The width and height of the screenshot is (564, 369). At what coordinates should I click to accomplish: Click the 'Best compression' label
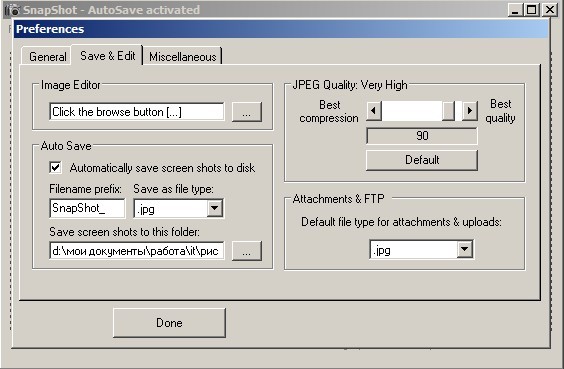[329, 111]
